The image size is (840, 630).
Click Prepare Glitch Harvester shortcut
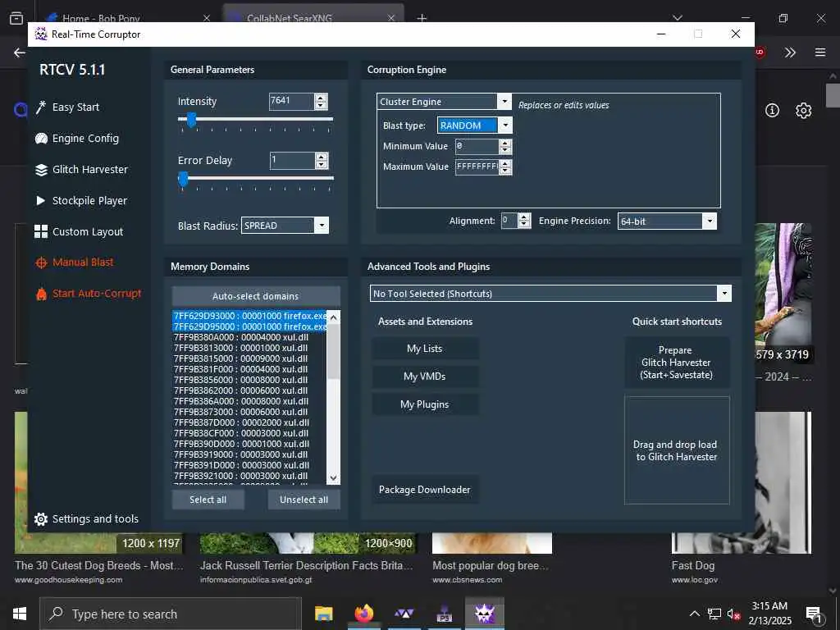677,362
